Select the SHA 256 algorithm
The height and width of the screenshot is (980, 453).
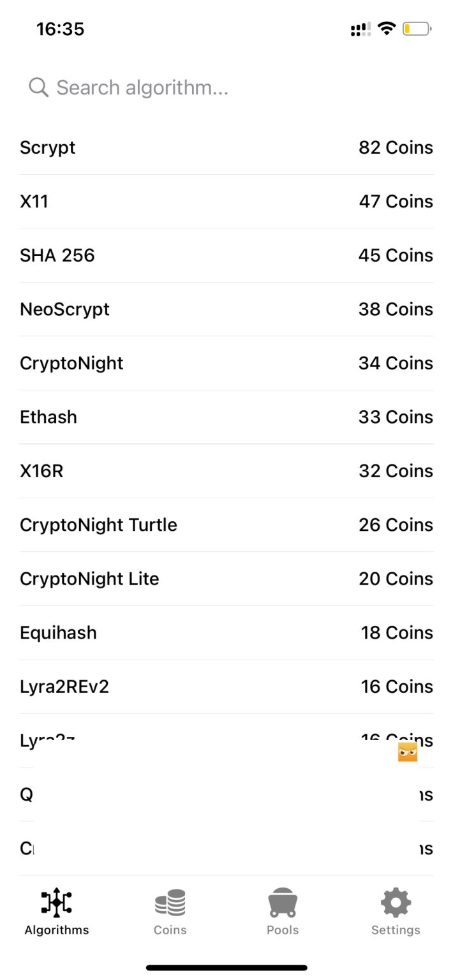(x=226, y=255)
